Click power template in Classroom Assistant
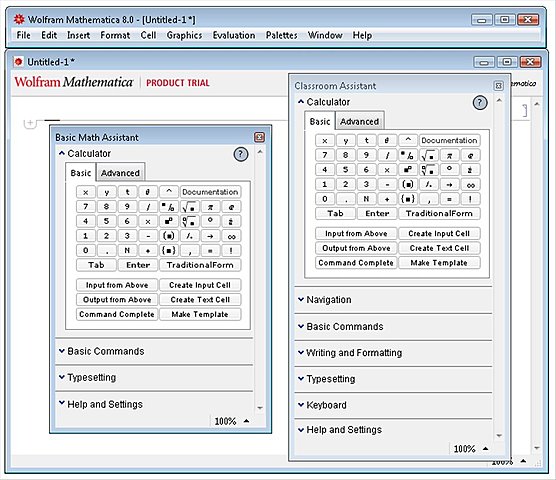The image size is (556, 480). [408, 169]
